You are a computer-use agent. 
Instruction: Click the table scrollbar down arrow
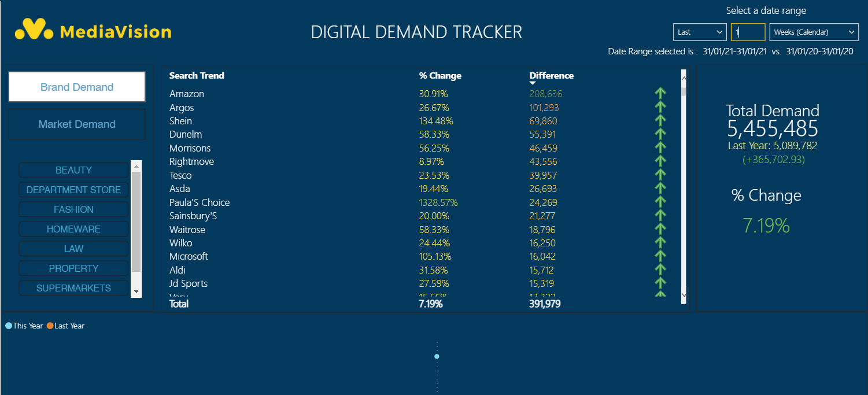(684, 294)
